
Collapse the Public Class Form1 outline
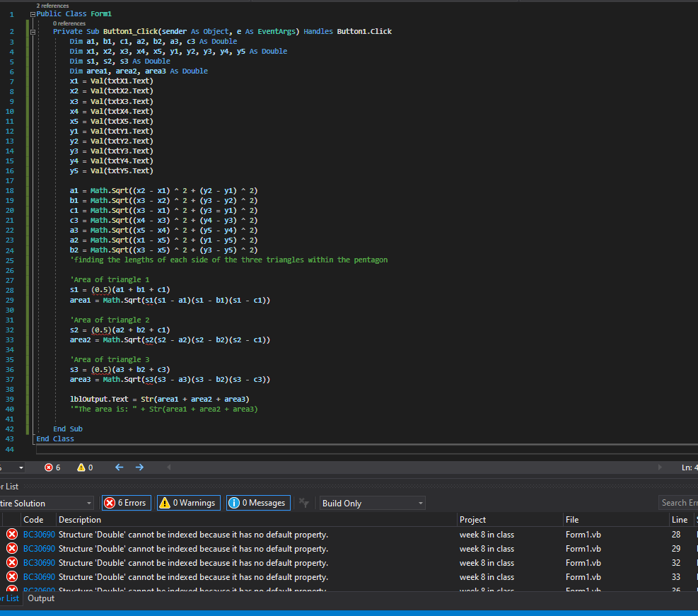(x=33, y=14)
